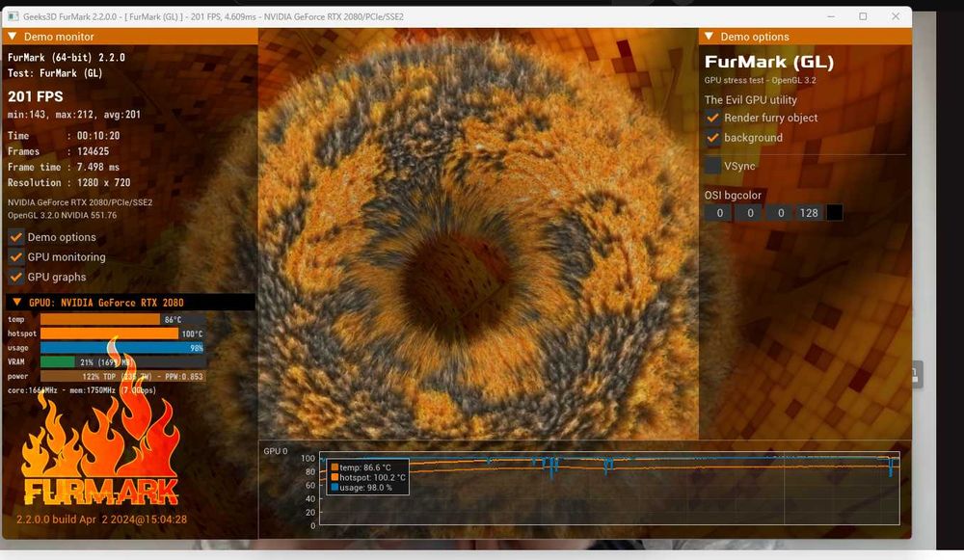Screen dimensions: 964x560
Task: Uncheck the GPU graphs checkbox
Action: point(16,277)
